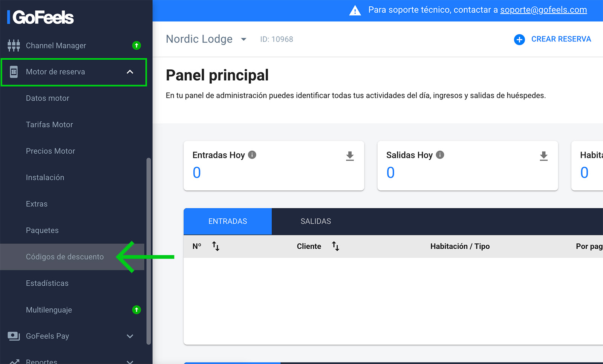This screenshot has width=603, height=364.
Task: Switch to the Salidas tab
Action: coord(315,222)
